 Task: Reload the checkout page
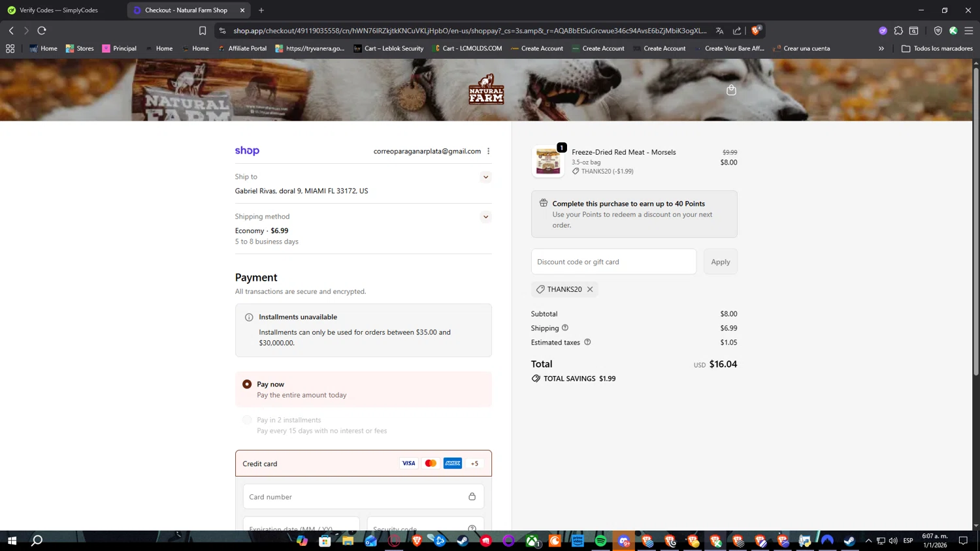click(x=42, y=31)
